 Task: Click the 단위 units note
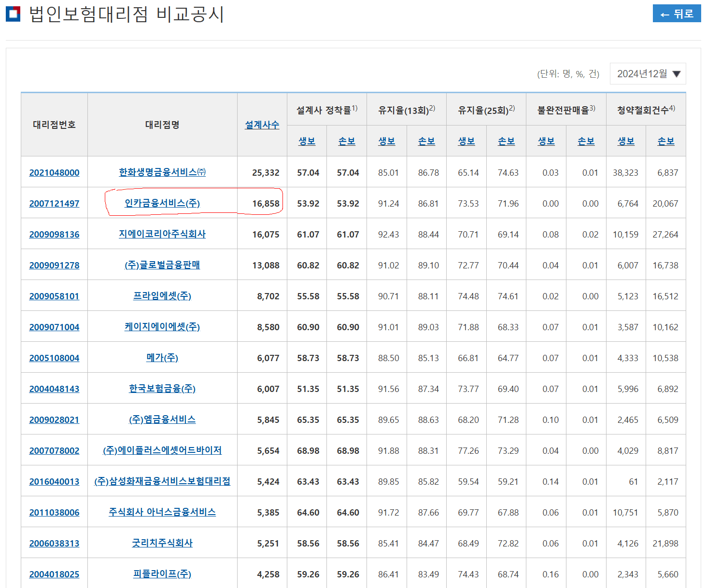tap(568, 74)
